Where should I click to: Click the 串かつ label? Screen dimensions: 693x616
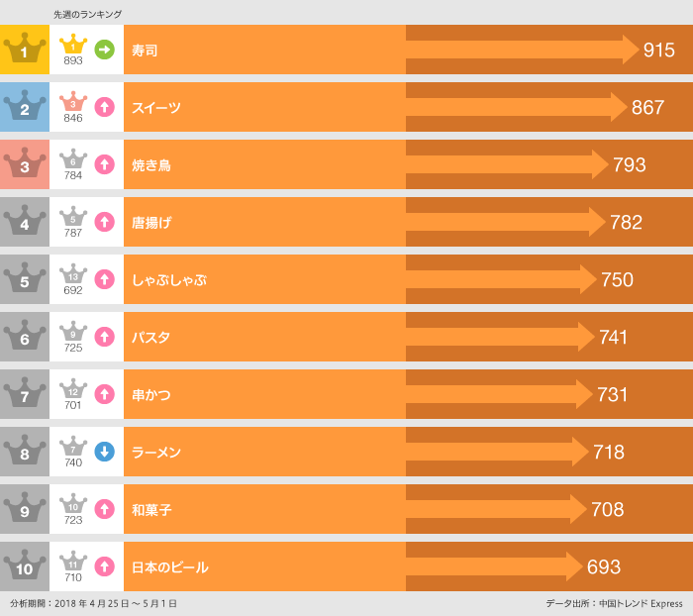[151, 395]
